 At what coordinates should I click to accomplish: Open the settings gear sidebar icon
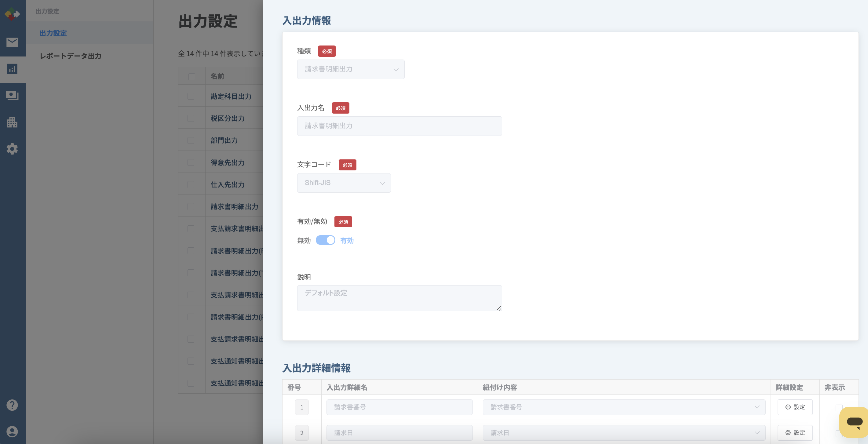pyautogui.click(x=12, y=149)
